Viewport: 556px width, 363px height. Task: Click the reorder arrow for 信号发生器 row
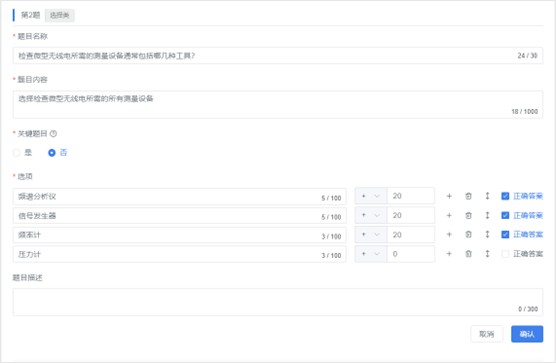487,215
